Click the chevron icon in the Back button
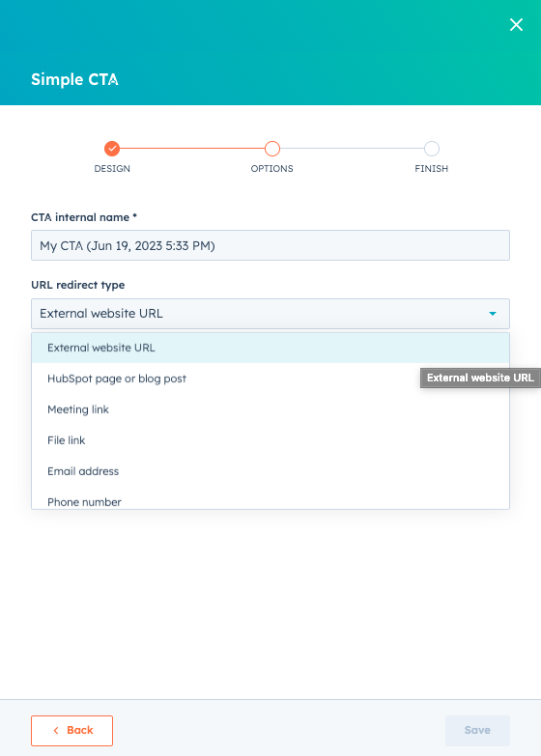 [x=56, y=731]
